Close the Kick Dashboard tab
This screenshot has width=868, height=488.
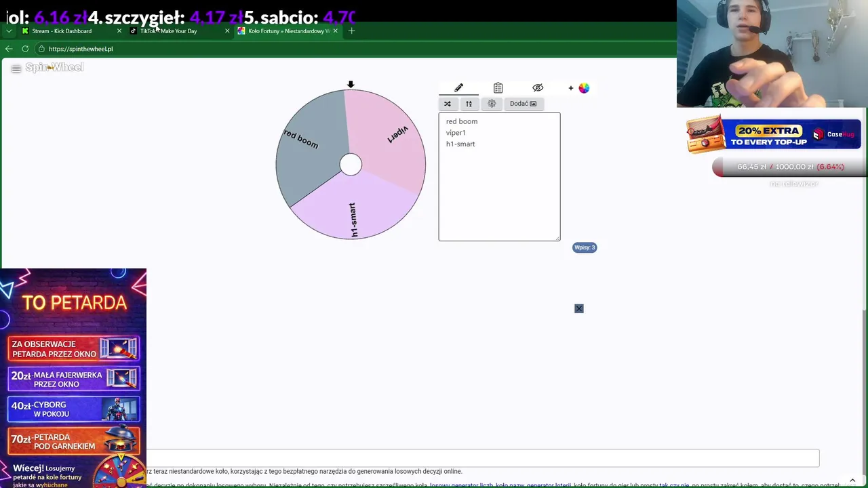(119, 31)
